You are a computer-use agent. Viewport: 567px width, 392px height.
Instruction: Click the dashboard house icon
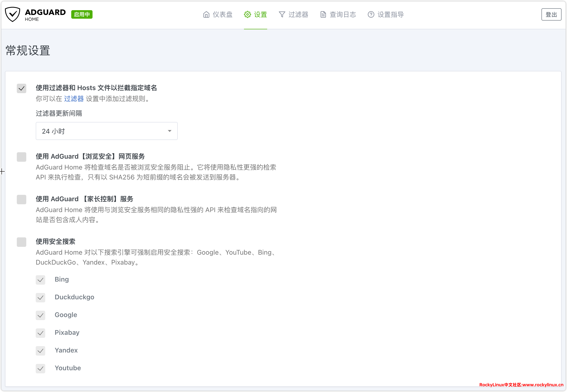[206, 14]
